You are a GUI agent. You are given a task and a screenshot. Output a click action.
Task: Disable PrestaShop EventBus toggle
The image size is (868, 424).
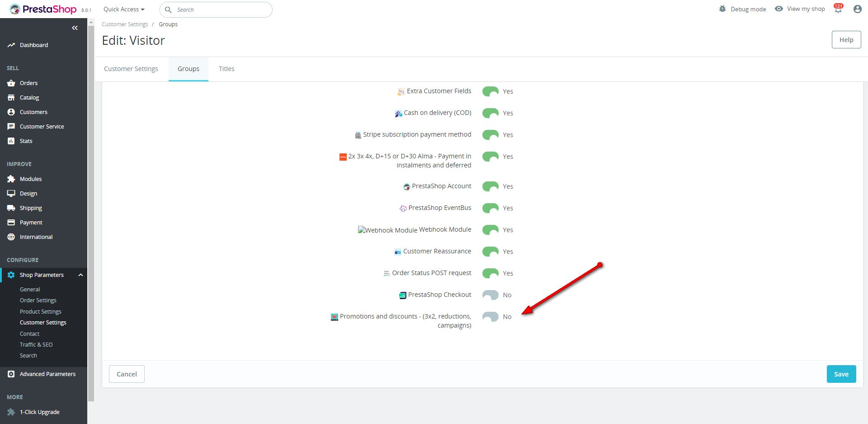pos(491,208)
